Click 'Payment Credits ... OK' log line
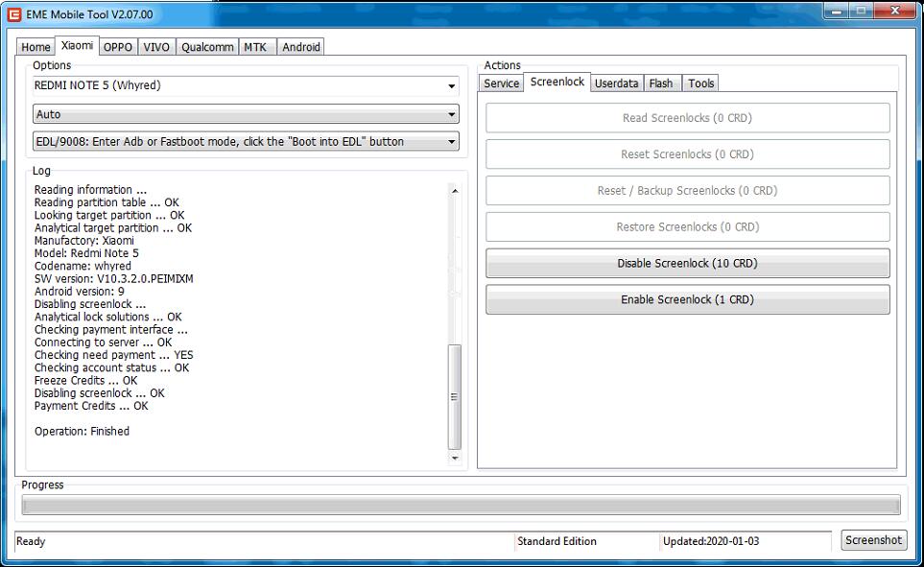 (91, 406)
